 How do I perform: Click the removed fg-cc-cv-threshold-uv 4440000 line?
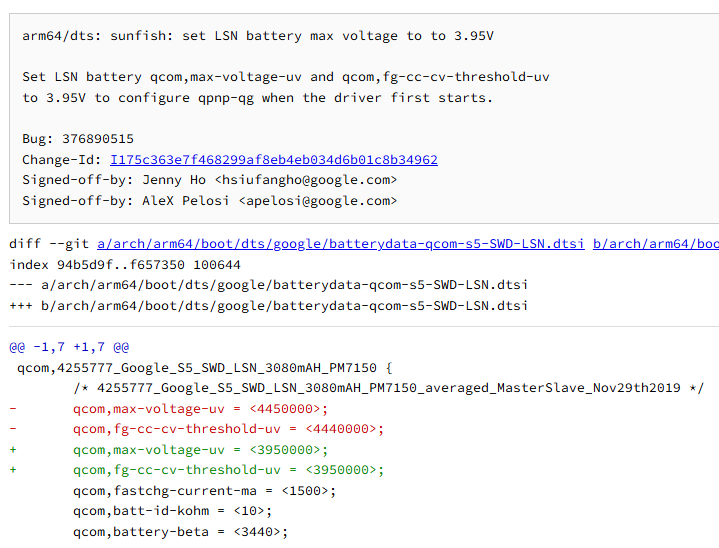coord(228,429)
